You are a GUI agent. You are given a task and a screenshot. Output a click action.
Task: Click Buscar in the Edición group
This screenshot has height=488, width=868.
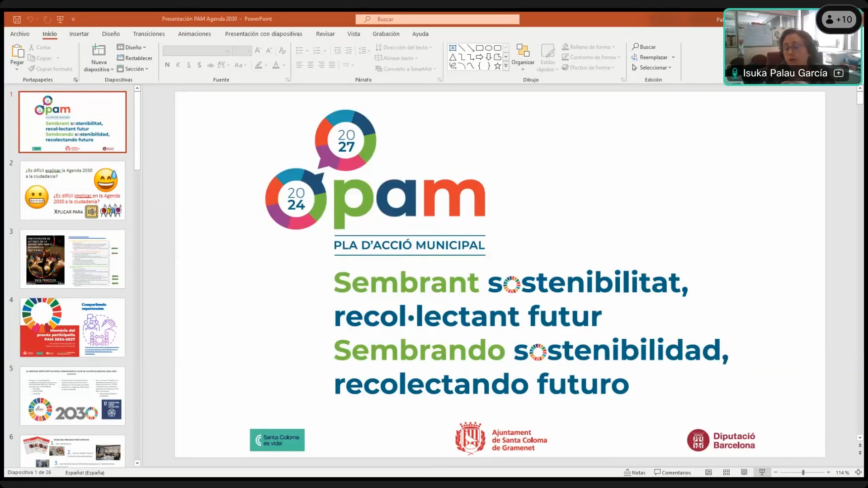point(644,47)
